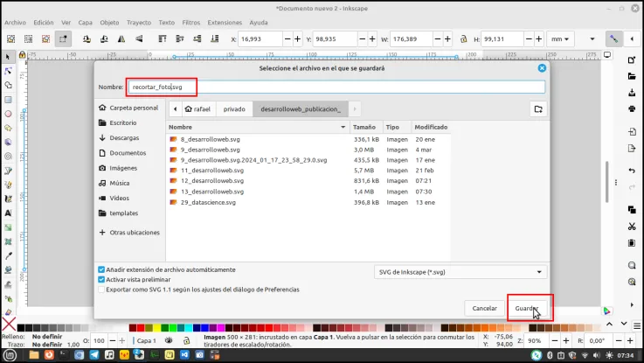Select the Ellipse circle tool
This screenshot has width=644, height=363.
coord(8,114)
